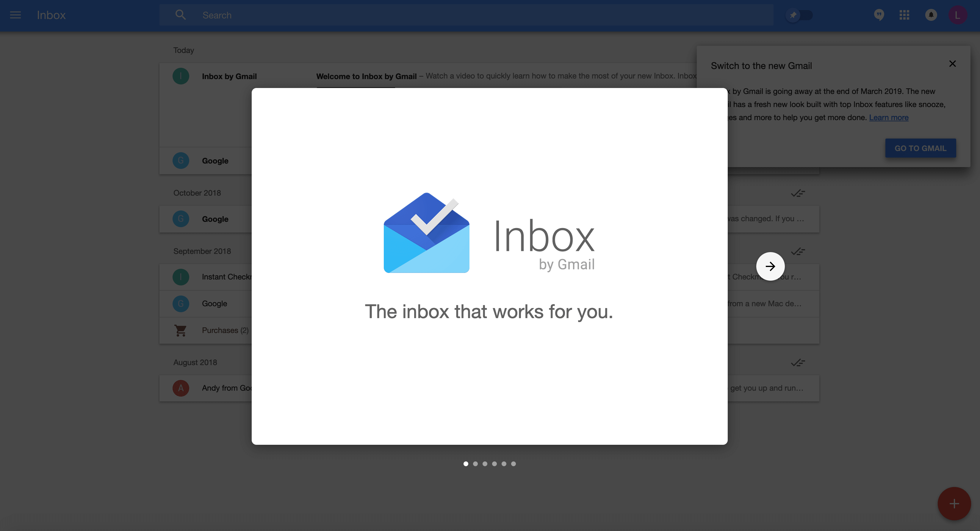Sweep August 2018 emails done
Viewport: 980px width, 531px height.
click(798, 363)
